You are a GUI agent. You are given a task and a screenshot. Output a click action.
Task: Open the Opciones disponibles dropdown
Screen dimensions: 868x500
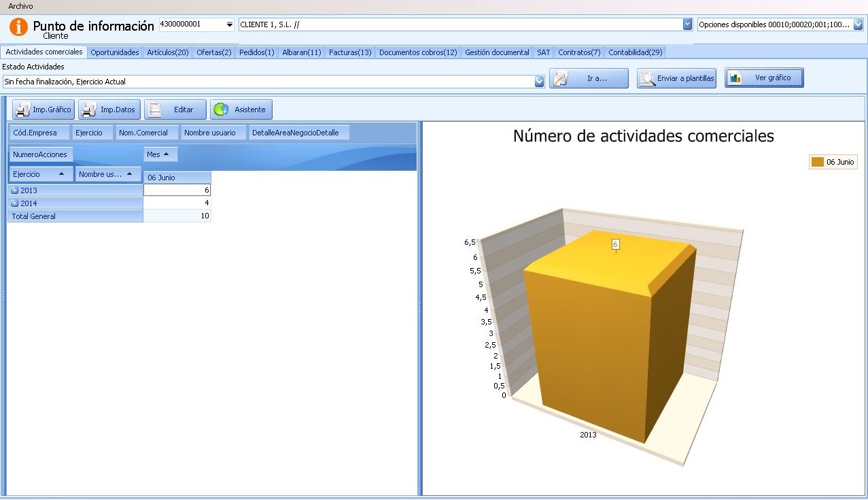point(858,24)
